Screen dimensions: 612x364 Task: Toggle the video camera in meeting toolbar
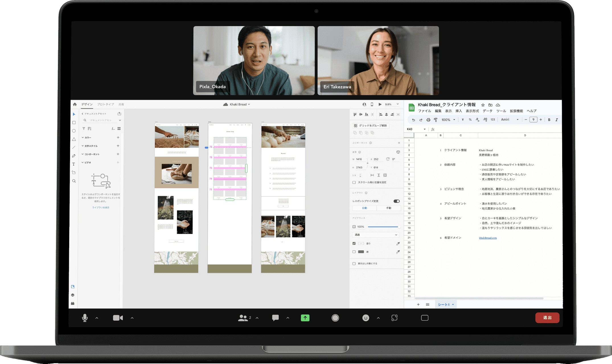click(118, 318)
